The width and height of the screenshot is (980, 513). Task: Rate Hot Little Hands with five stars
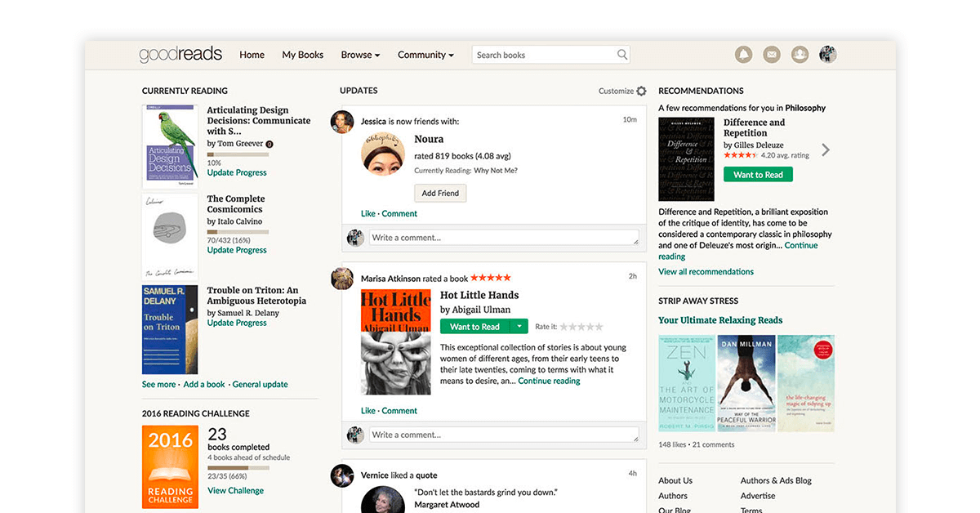point(599,327)
